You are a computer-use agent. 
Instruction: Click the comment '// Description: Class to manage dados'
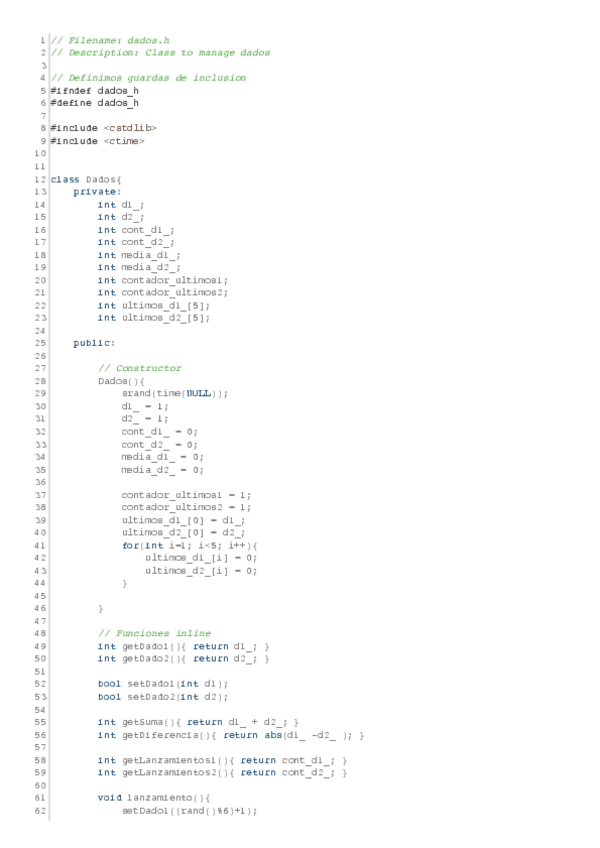pos(160,53)
